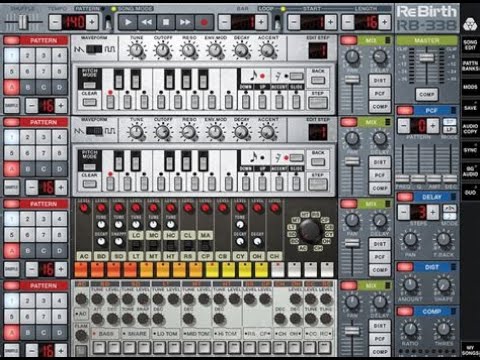Screen dimensions: 480x360
Task: Decrease Delay Steps with the minus button
Action: [x=404, y=212]
